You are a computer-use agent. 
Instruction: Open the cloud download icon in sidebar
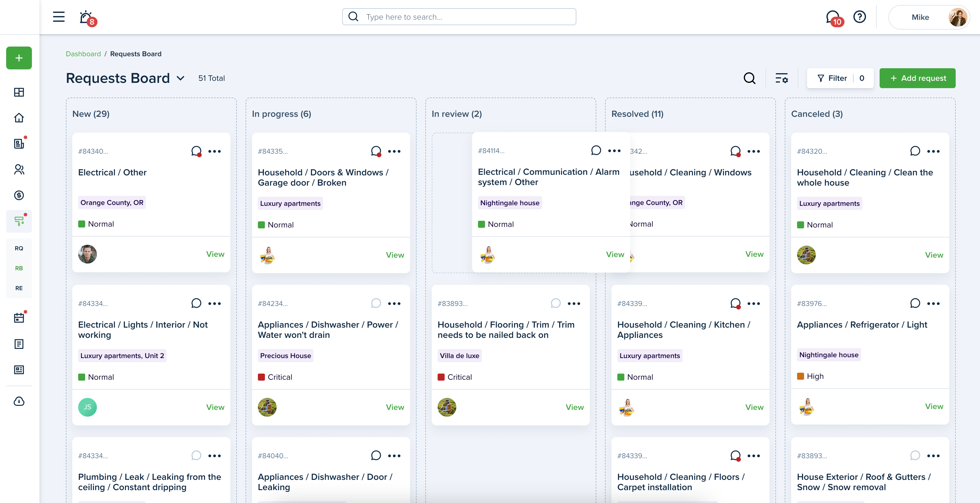point(19,401)
